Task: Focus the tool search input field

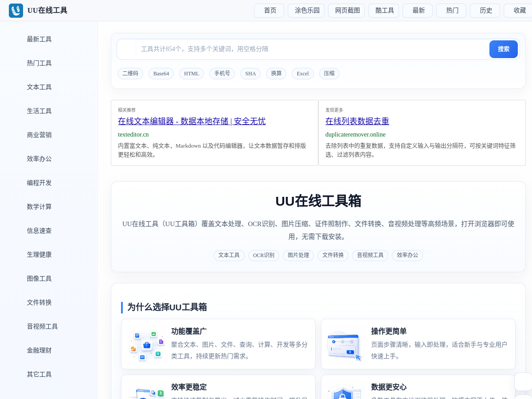Action: [x=312, y=49]
